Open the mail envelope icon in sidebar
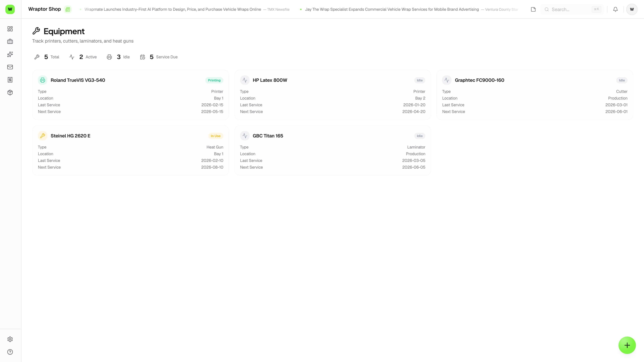 (x=10, y=67)
